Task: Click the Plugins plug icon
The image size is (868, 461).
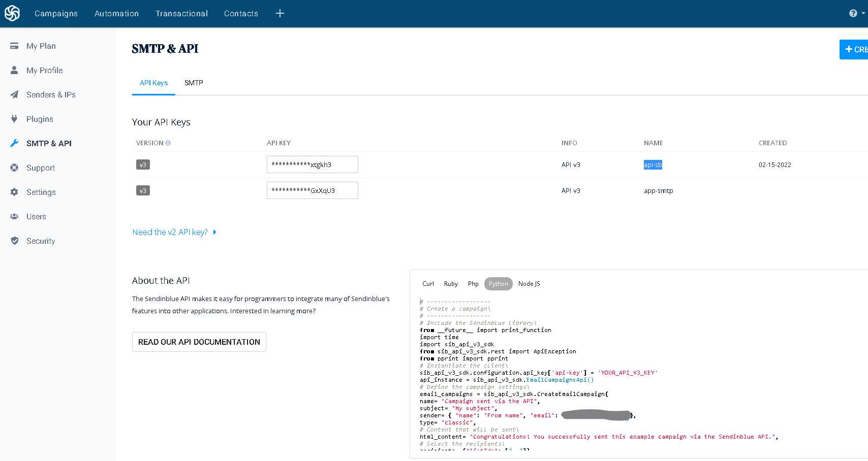Action: click(14, 119)
